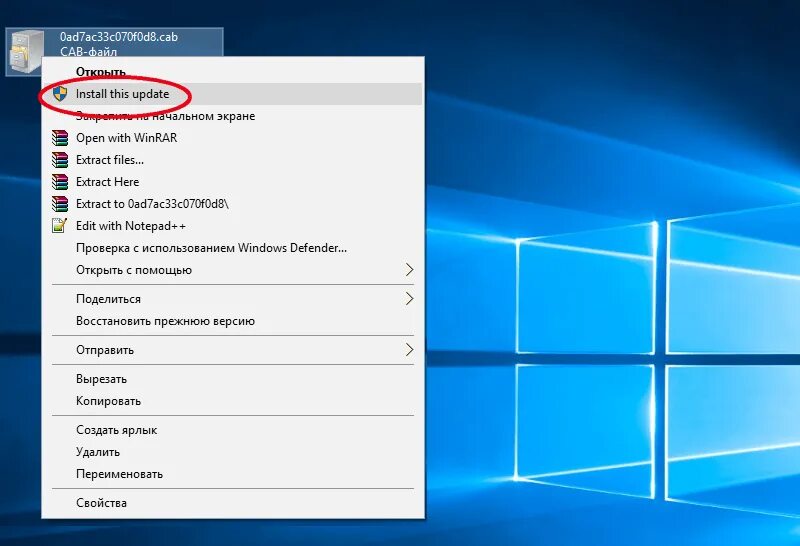The height and width of the screenshot is (546, 800).
Task: Expand the arrow next to Открыть с помощью
Action: point(409,269)
